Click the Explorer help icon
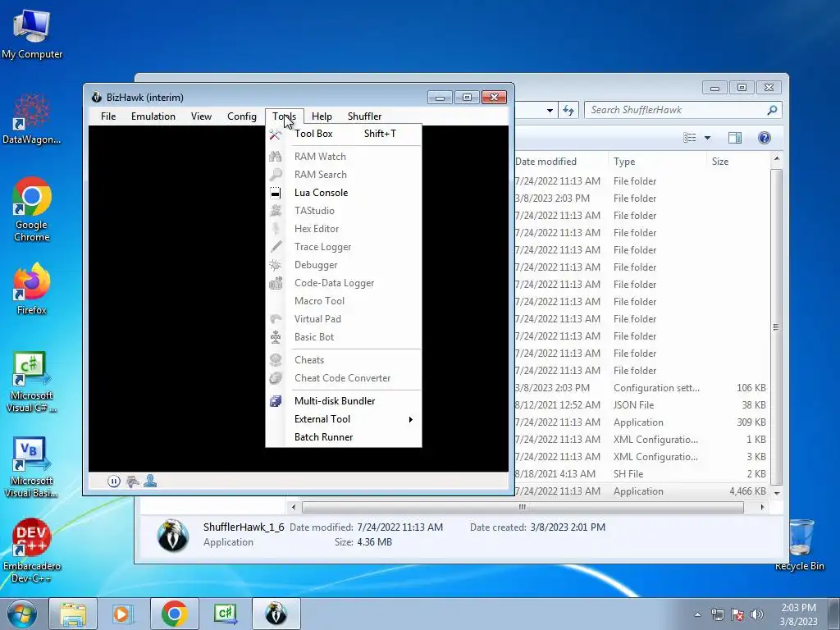 tap(765, 138)
